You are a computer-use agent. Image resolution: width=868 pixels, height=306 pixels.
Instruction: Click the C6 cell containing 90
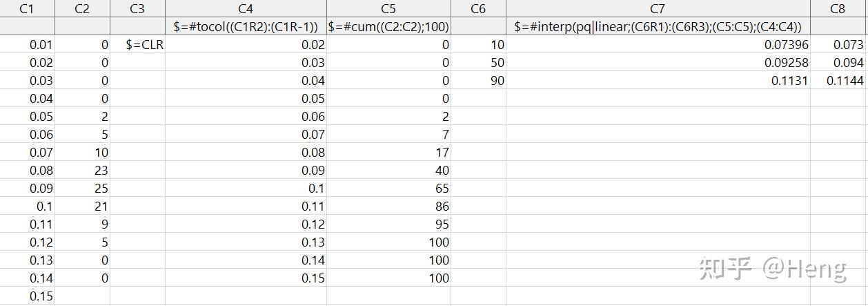(x=478, y=81)
